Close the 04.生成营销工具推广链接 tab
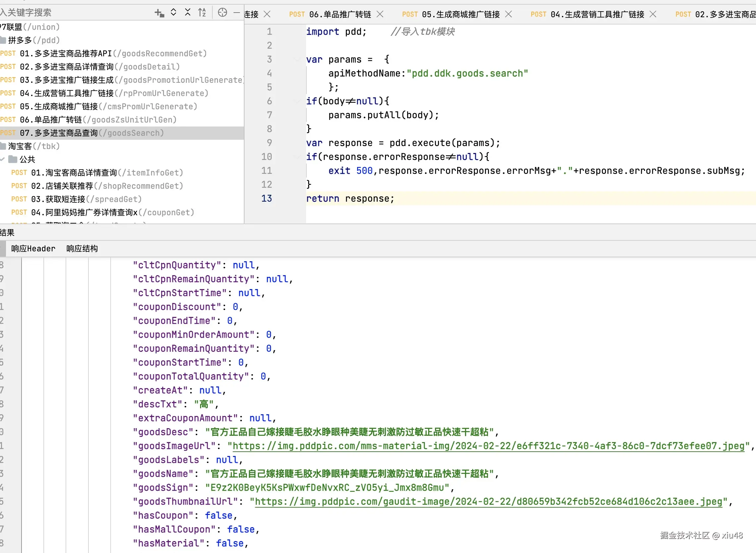 (x=653, y=14)
